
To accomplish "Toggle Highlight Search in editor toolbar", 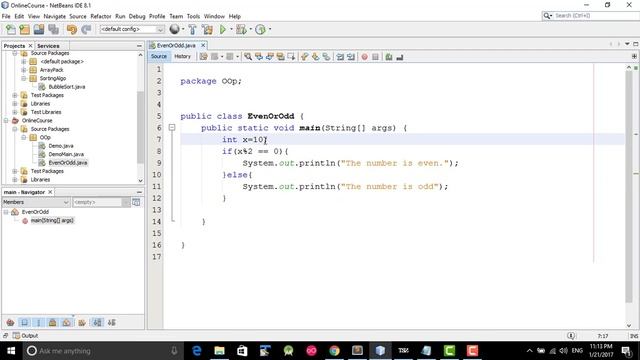I will 280,57.
